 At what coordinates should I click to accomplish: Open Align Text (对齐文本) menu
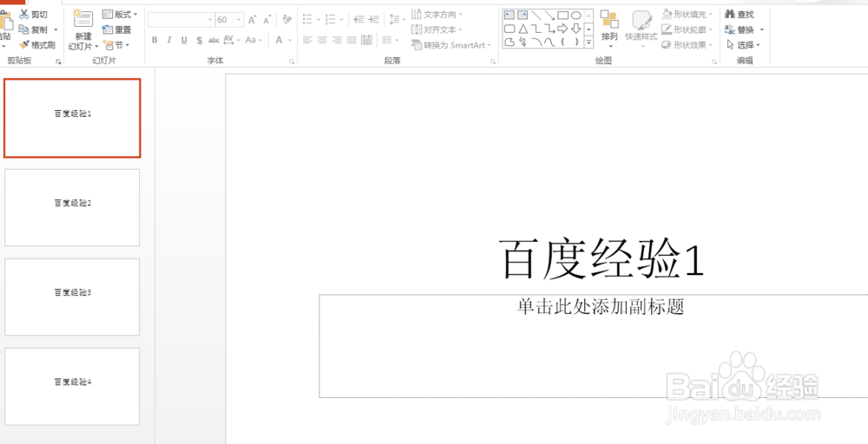tap(437, 29)
